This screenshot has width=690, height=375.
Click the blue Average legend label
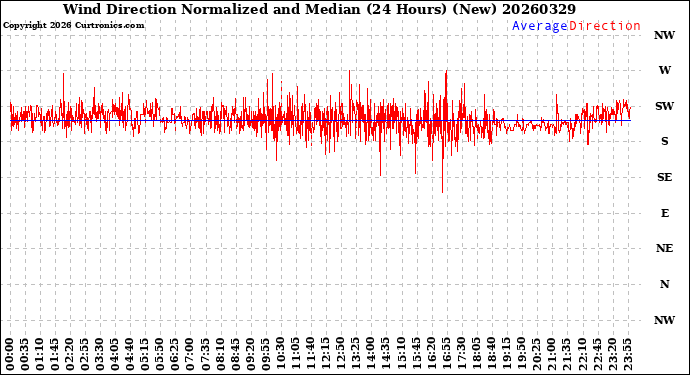coord(540,26)
